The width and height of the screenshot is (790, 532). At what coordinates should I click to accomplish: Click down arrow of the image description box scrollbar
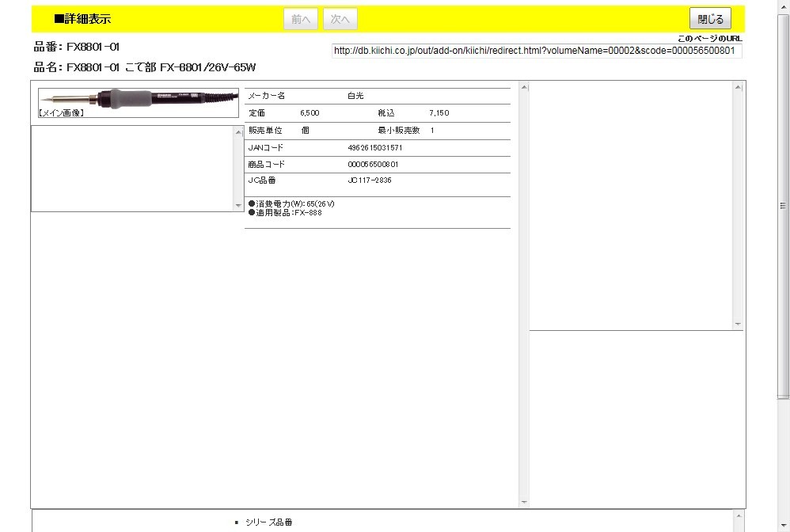click(239, 205)
